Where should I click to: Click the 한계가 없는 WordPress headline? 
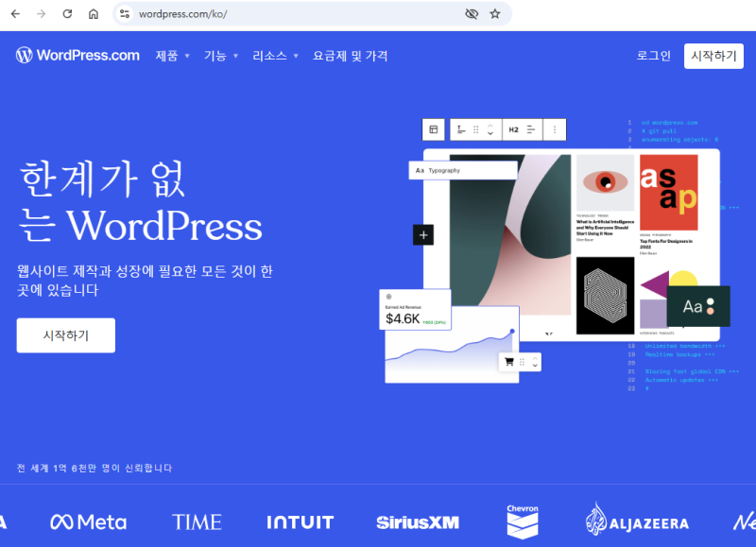click(x=140, y=201)
